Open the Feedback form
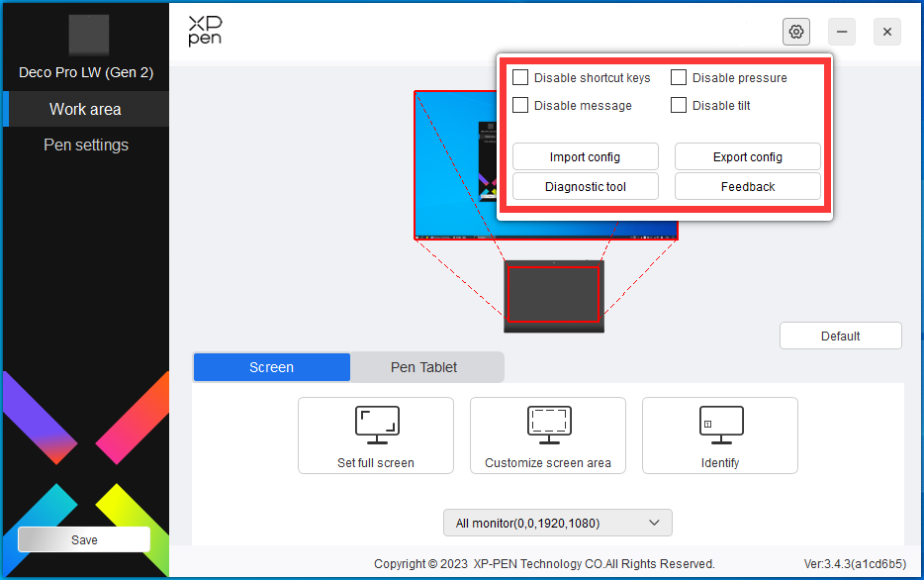The width and height of the screenshot is (924, 580). click(748, 186)
